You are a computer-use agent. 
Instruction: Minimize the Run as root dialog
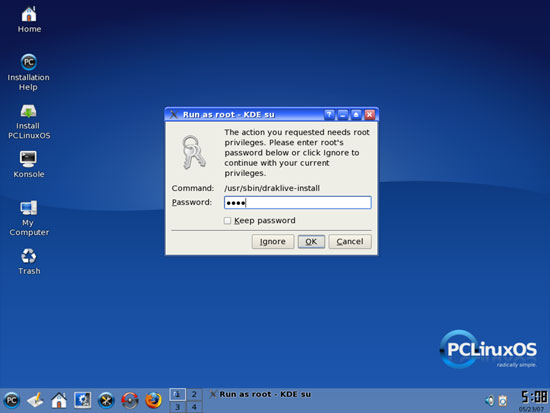pos(343,114)
